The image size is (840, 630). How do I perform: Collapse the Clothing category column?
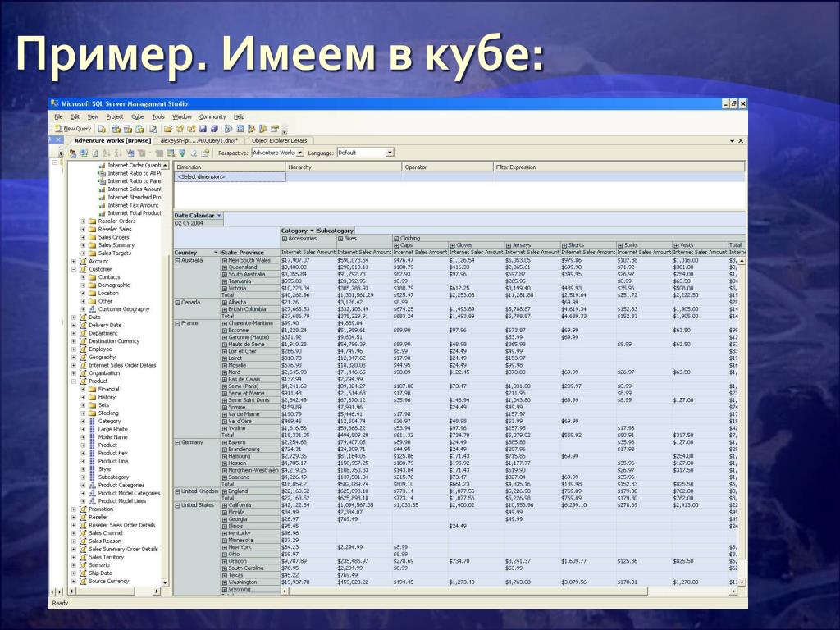(397, 239)
